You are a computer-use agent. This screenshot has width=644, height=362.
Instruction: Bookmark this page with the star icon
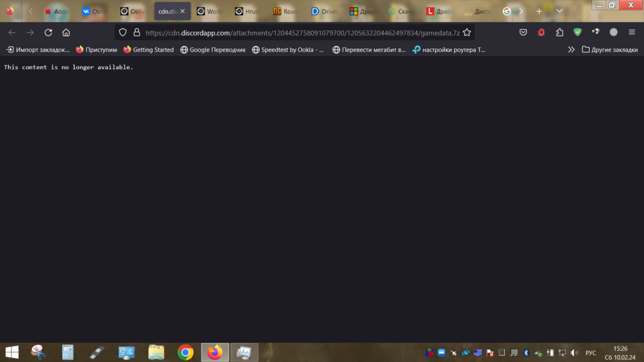point(467,32)
